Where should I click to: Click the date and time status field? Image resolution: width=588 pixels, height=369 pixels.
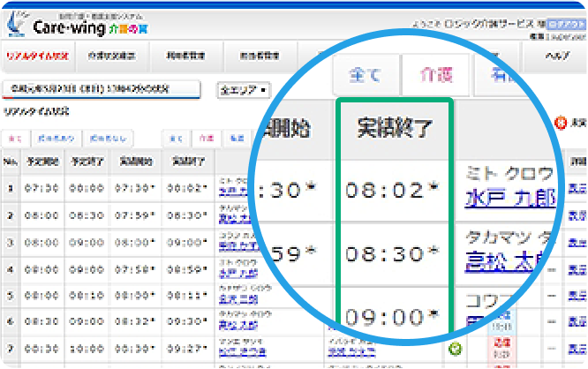[x=102, y=89]
